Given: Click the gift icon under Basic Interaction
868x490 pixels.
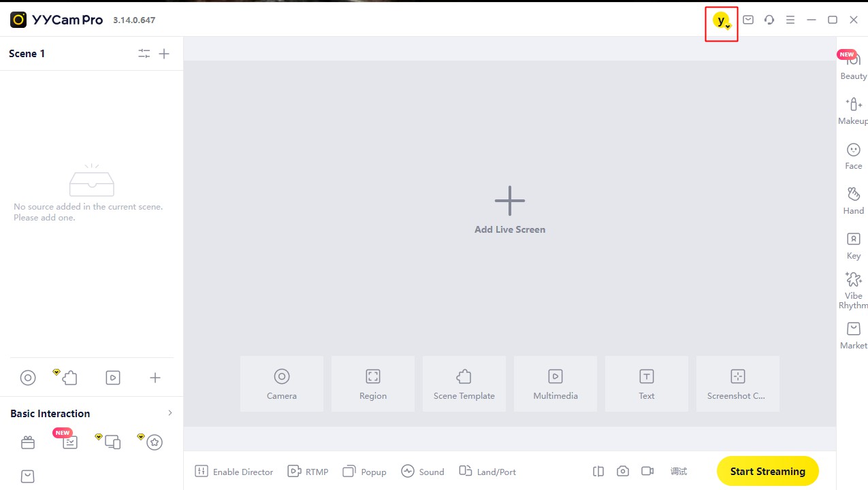Looking at the screenshot, I should (x=28, y=443).
